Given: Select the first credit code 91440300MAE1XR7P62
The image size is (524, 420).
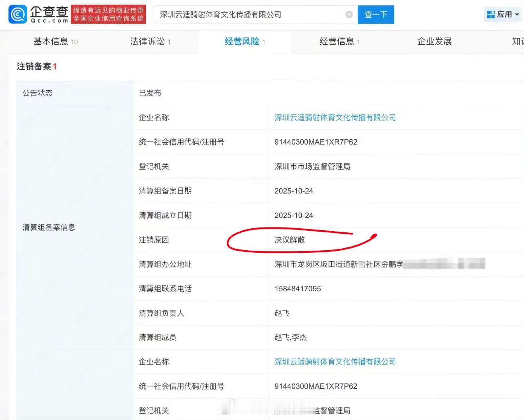Looking at the screenshot, I should [x=316, y=142].
